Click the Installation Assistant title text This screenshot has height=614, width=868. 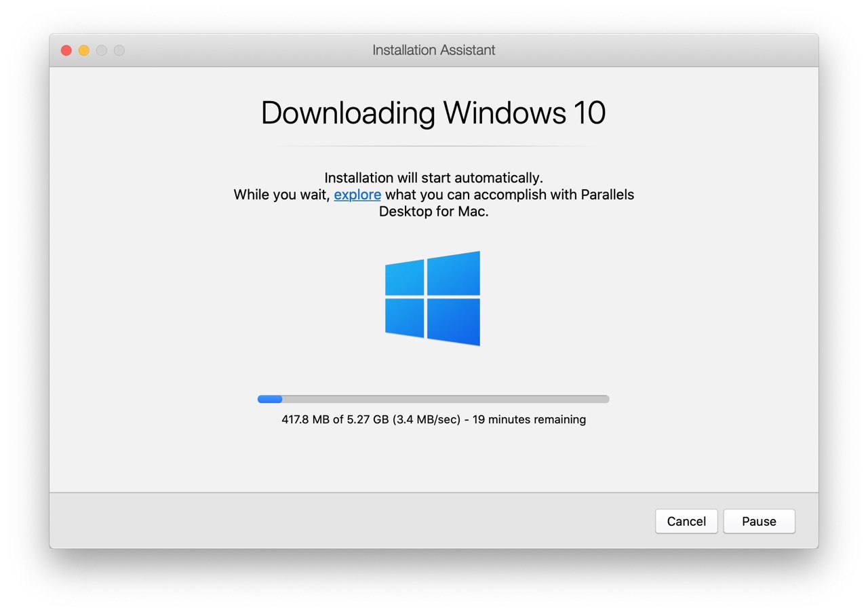(434, 50)
